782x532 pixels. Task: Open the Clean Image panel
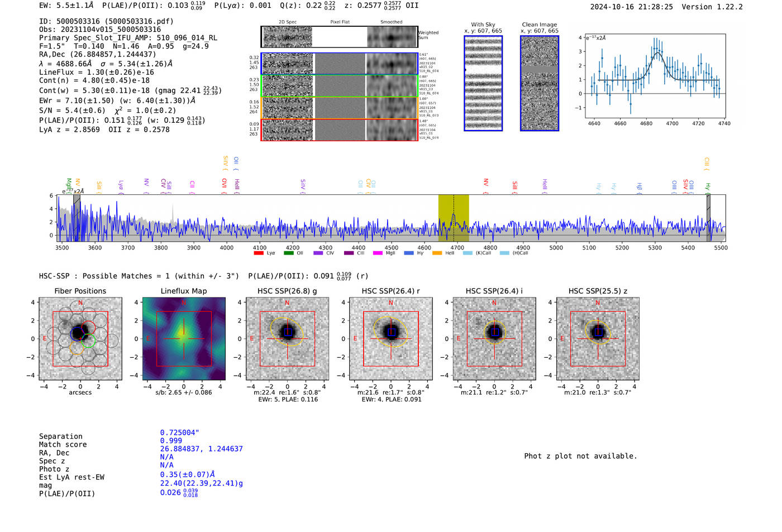[540, 83]
